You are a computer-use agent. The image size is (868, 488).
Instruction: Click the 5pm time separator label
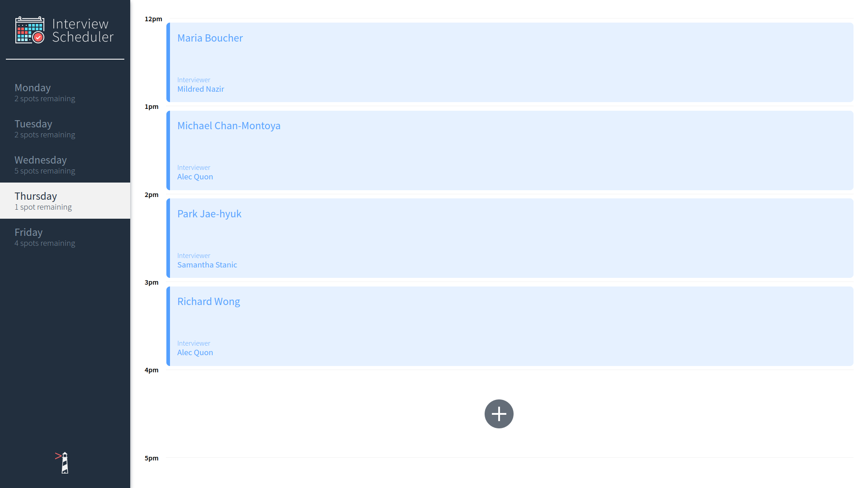click(151, 458)
